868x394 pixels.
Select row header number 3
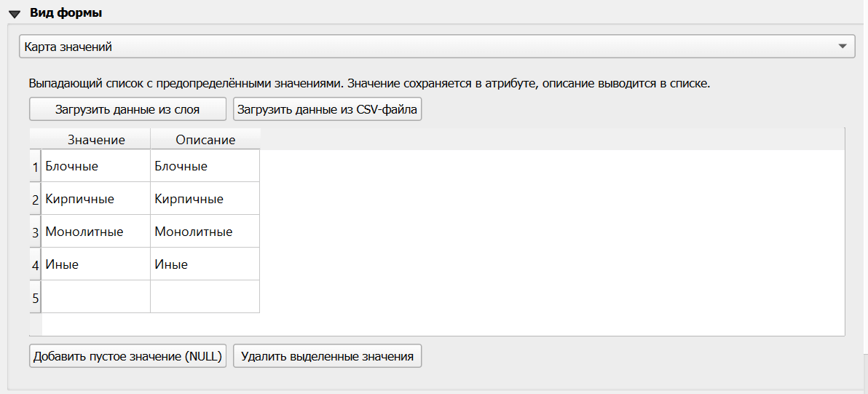click(35, 232)
